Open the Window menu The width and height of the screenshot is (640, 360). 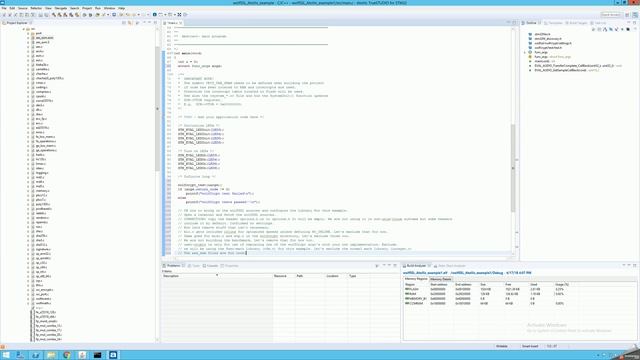point(109,8)
